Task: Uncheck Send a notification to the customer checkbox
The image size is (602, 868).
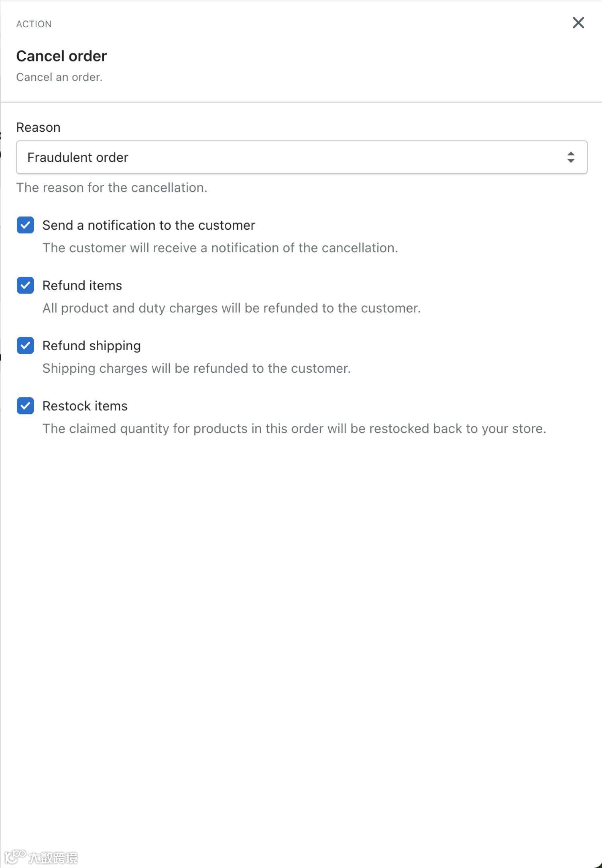Action: pyautogui.click(x=25, y=225)
